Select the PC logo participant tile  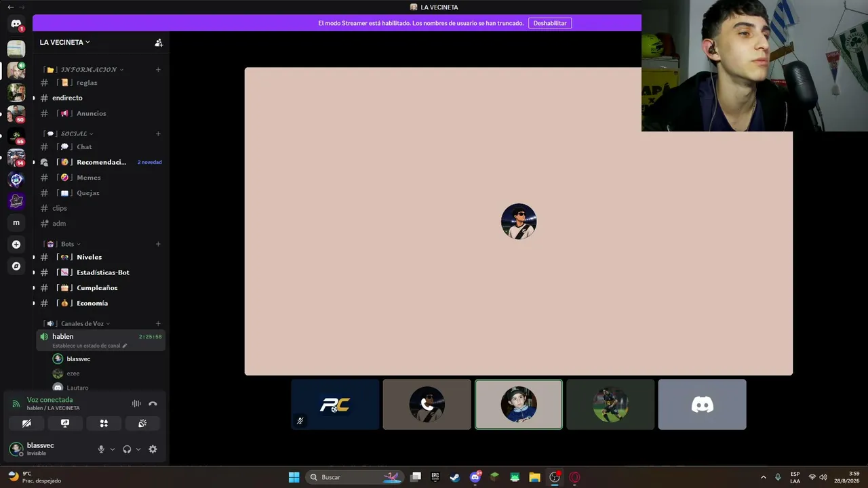click(335, 405)
